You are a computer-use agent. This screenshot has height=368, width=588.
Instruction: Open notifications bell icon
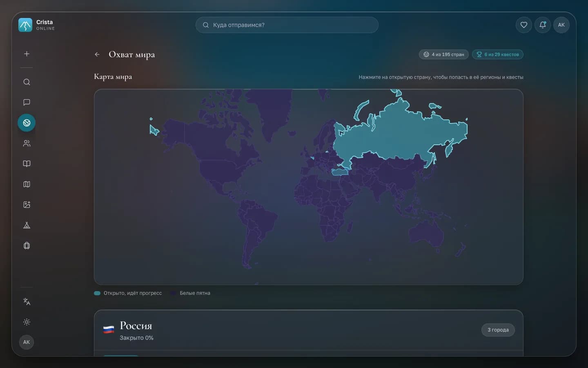[x=543, y=25]
